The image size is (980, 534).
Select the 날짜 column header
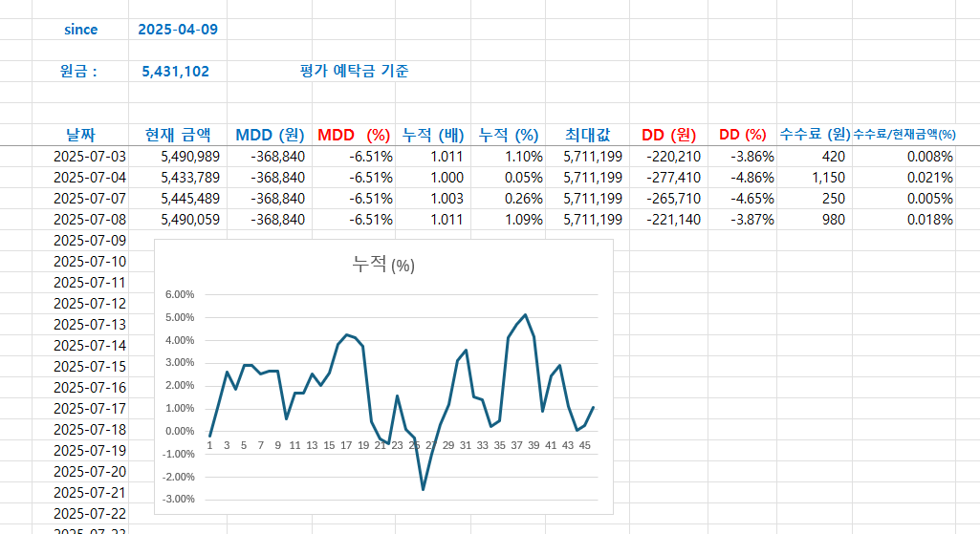click(x=80, y=135)
